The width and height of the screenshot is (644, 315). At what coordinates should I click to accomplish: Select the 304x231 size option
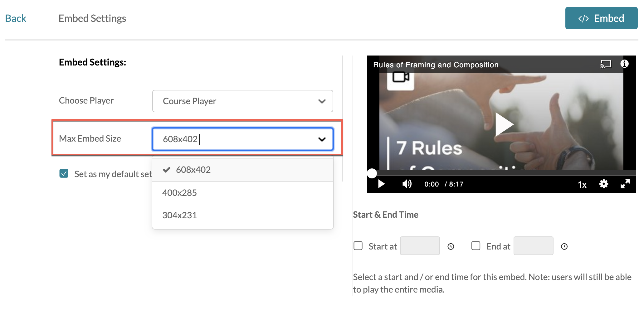180,215
